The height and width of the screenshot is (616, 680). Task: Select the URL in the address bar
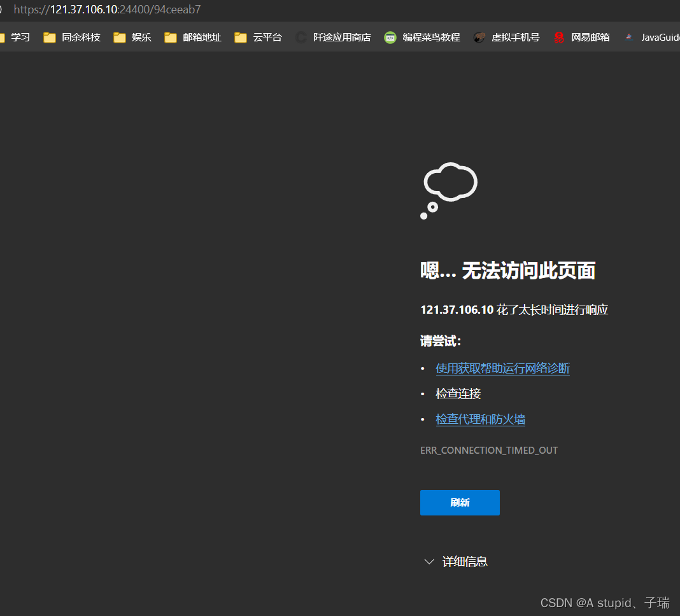point(106,9)
